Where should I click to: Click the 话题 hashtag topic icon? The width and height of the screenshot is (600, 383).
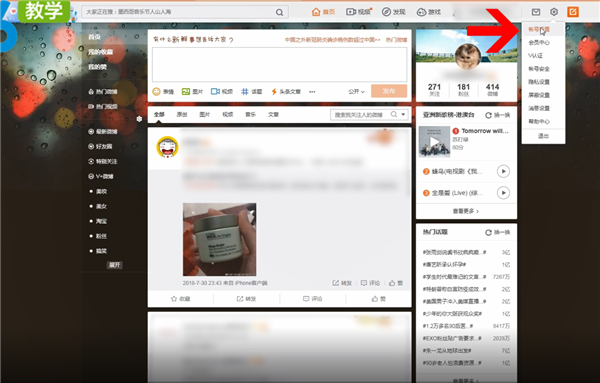click(x=245, y=91)
